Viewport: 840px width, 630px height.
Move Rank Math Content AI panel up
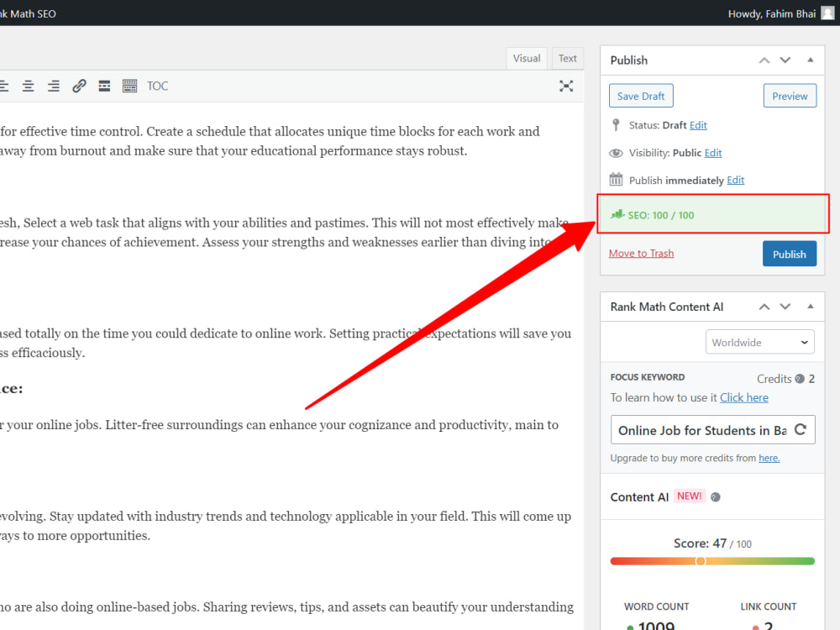pyautogui.click(x=764, y=307)
